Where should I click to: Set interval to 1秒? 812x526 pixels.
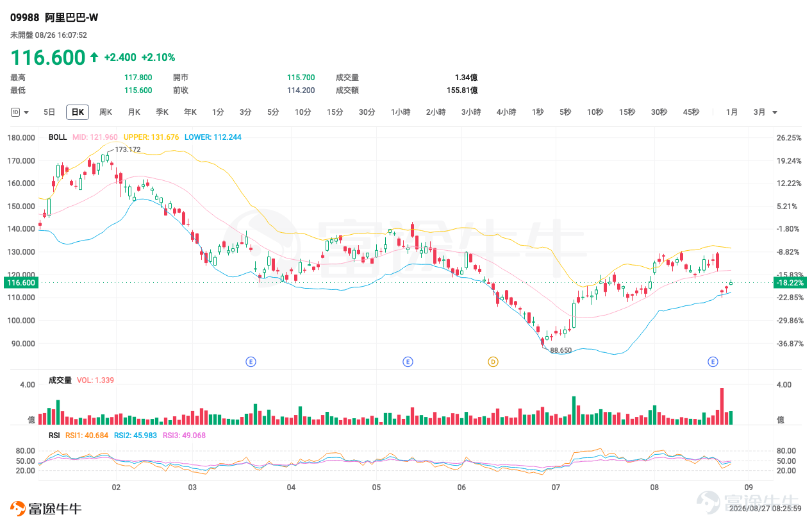pos(538,112)
